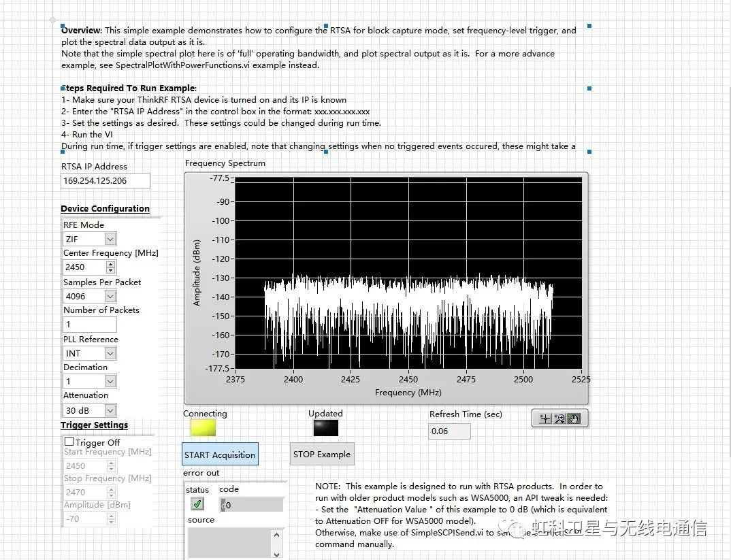Toggle the Connecting LED indicator
The image size is (731, 560).
pos(204,427)
